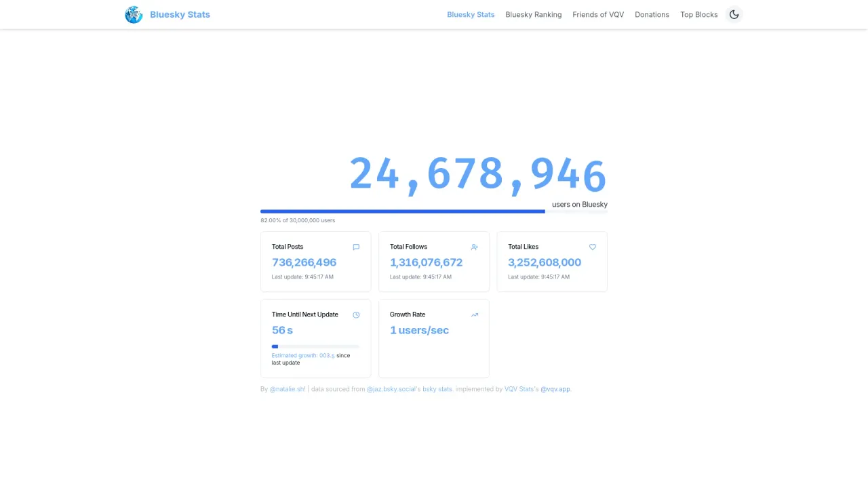Open the @vqv.app footer link
This screenshot has height=488, width=868.
pos(555,389)
